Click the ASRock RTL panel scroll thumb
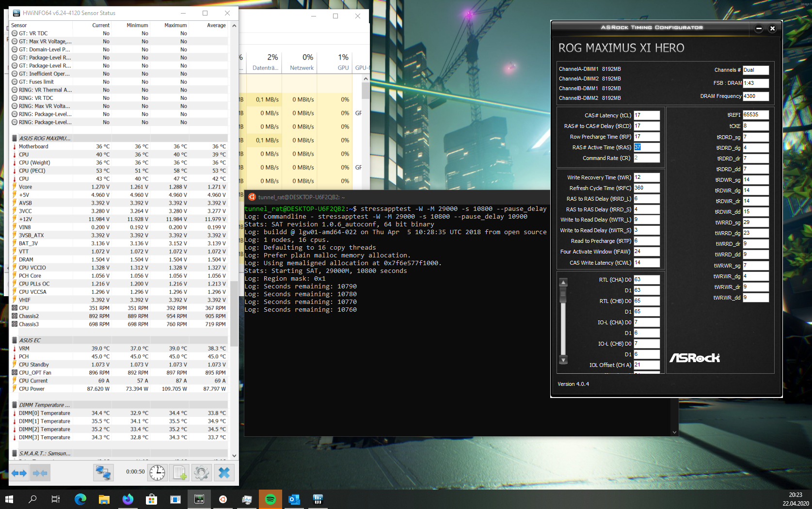Screen dimensions: 812x509 pyautogui.click(x=563, y=294)
